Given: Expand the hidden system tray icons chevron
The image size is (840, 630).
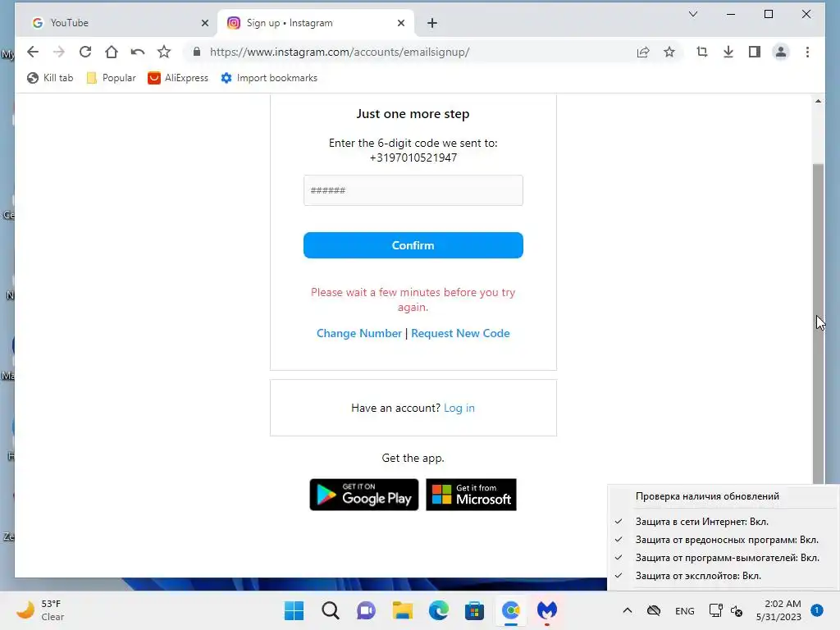Looking at the screenshot, I should point(628,610).
